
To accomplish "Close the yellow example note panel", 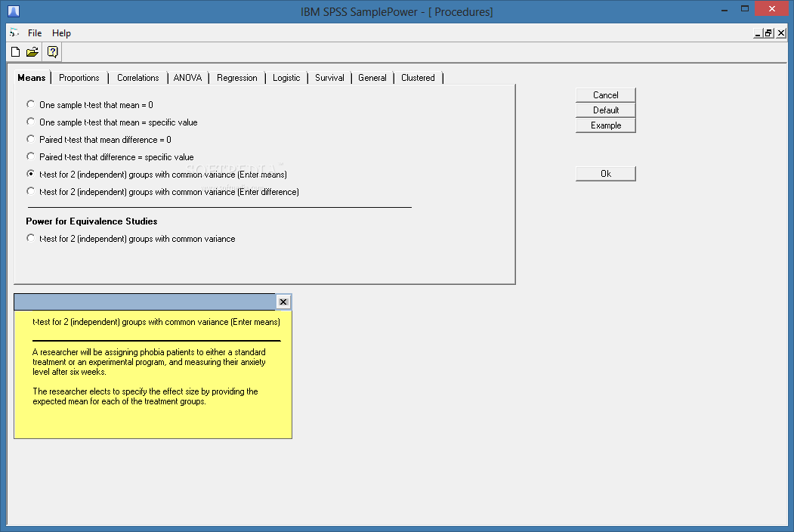I will coord(283,302).
